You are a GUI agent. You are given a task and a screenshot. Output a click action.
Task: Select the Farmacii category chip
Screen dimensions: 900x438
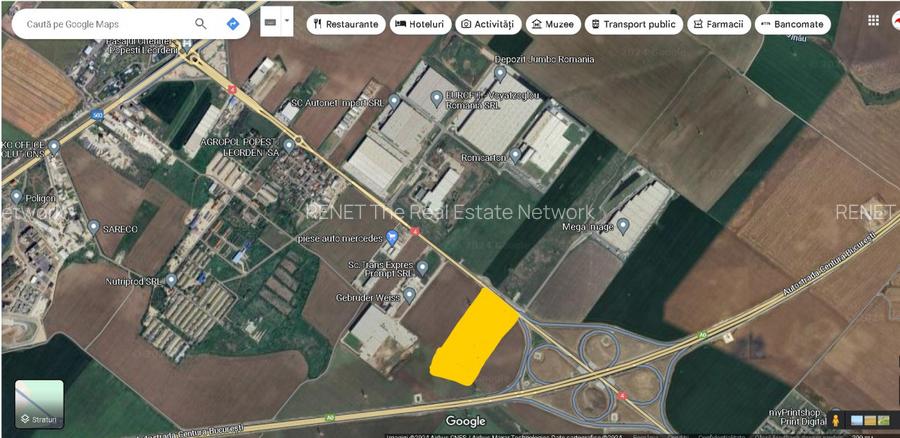click(x=719, y=24)
